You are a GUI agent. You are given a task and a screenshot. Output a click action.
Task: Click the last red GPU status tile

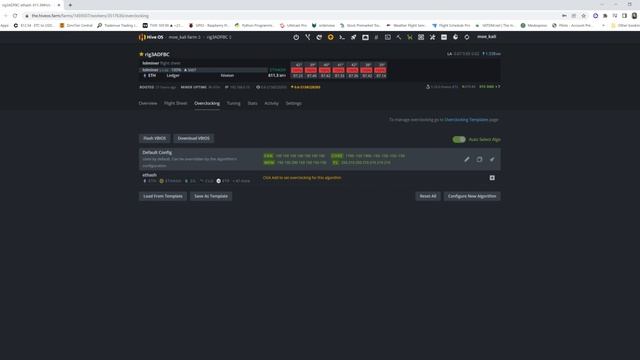tap(380, 70)
